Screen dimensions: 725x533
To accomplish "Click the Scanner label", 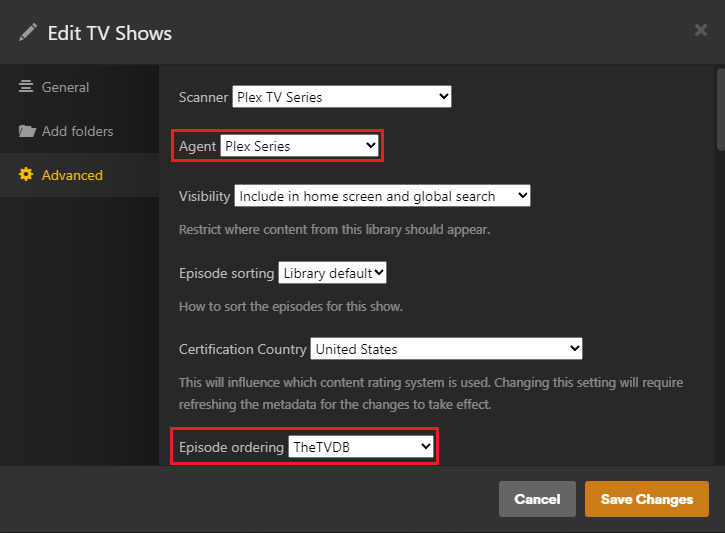I will click(203, 97).
